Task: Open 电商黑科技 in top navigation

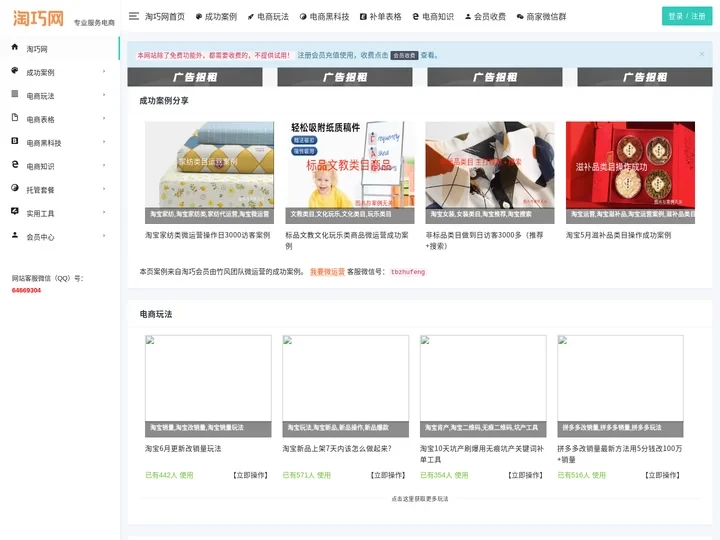Action: pos(329,17)
